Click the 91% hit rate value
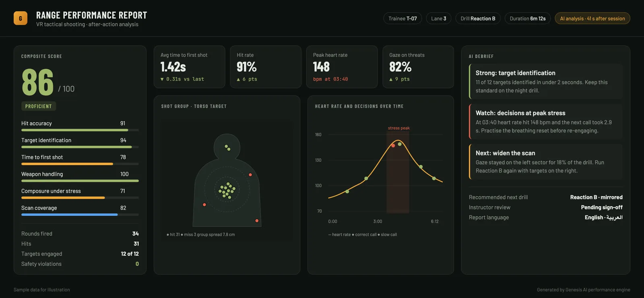Screen dimensions: 644x298 pos(247,67)
